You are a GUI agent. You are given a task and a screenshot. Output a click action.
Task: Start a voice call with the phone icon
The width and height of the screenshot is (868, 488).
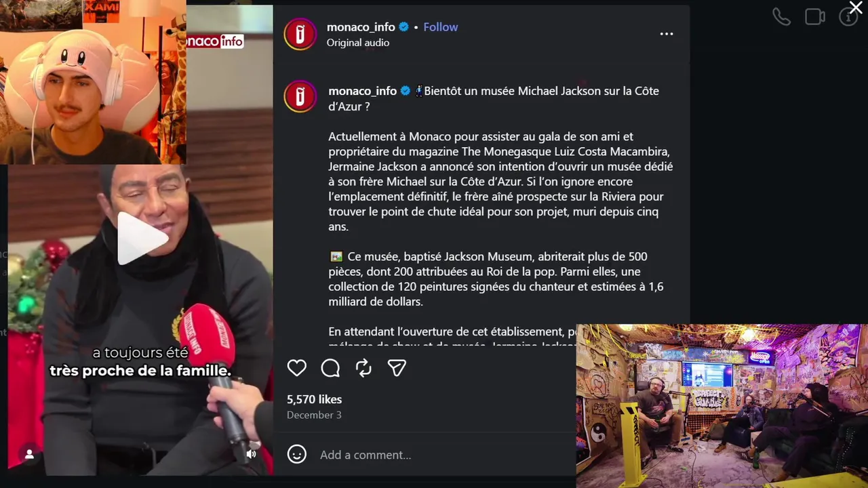point(781,17)
